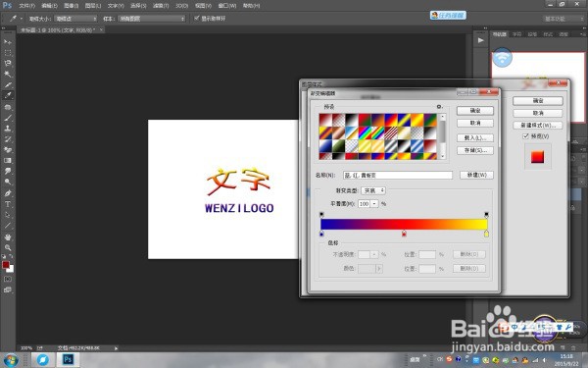Select the Dodge tool

8,182
